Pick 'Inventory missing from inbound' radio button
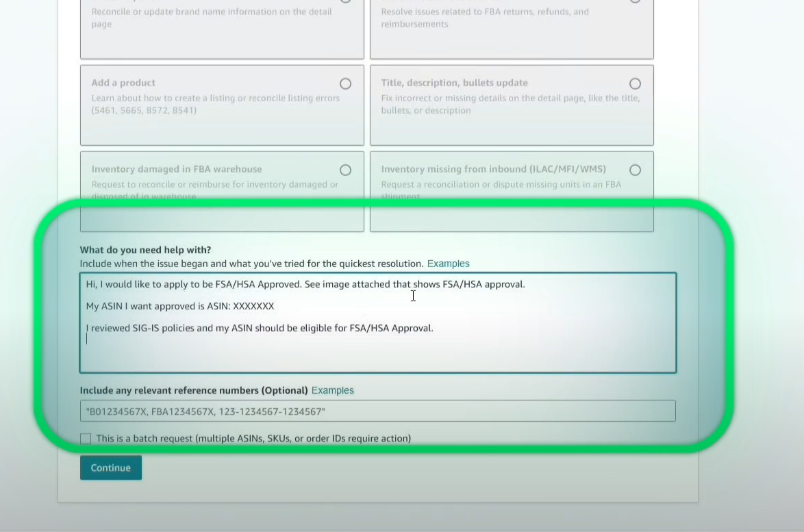The width and height of the screenshot is (804, 532). [x=635, y=170]
